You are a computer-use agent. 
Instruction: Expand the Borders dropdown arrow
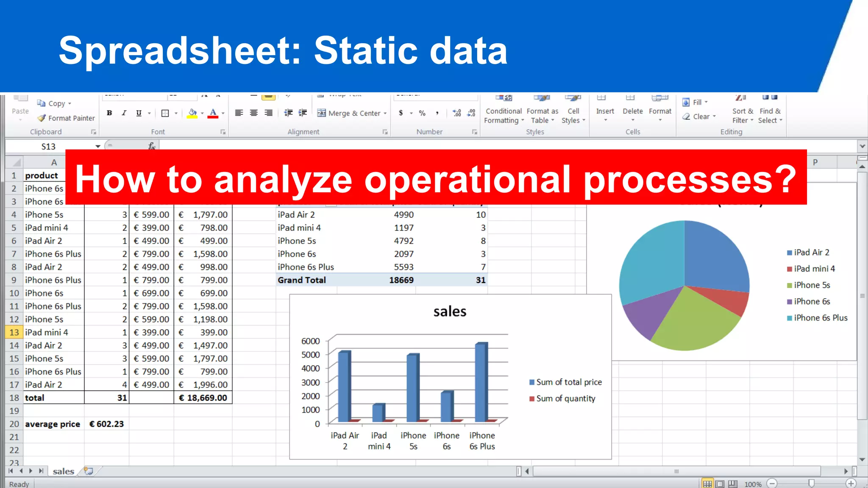[x=176, y=113]
